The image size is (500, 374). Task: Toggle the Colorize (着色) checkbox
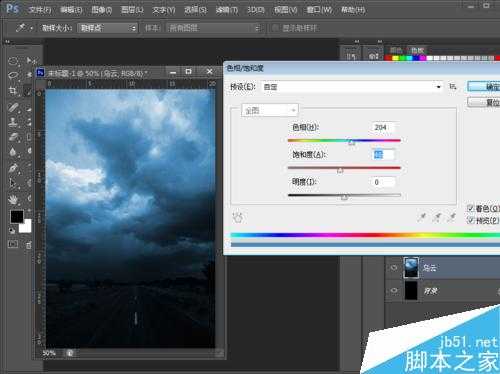[x=471, y=209]
